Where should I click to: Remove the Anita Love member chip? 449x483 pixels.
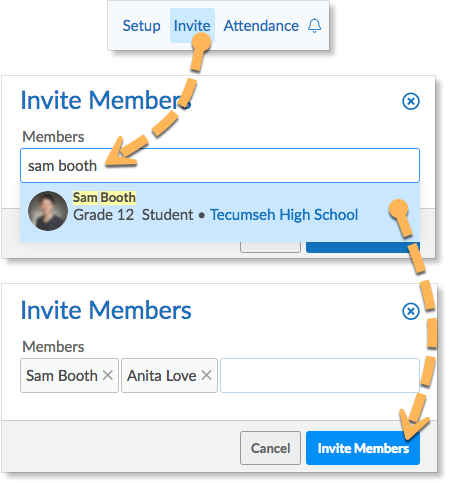[x=206, y=375]
